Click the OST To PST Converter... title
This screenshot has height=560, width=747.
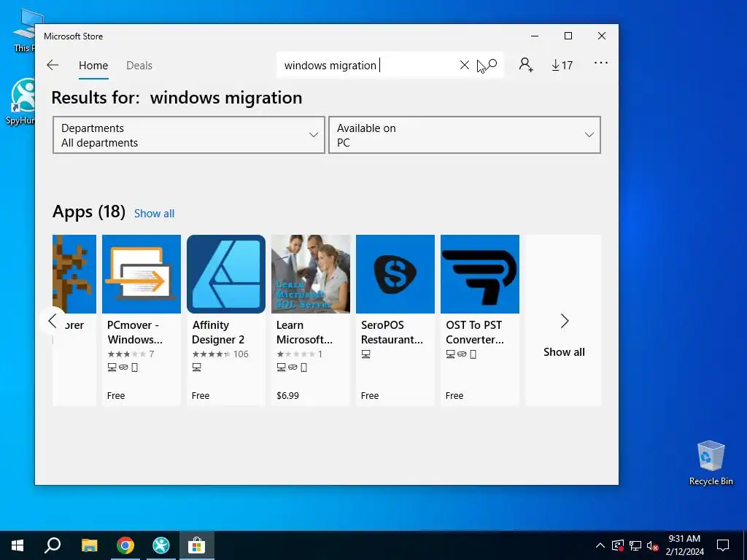[x=474, y=332]
